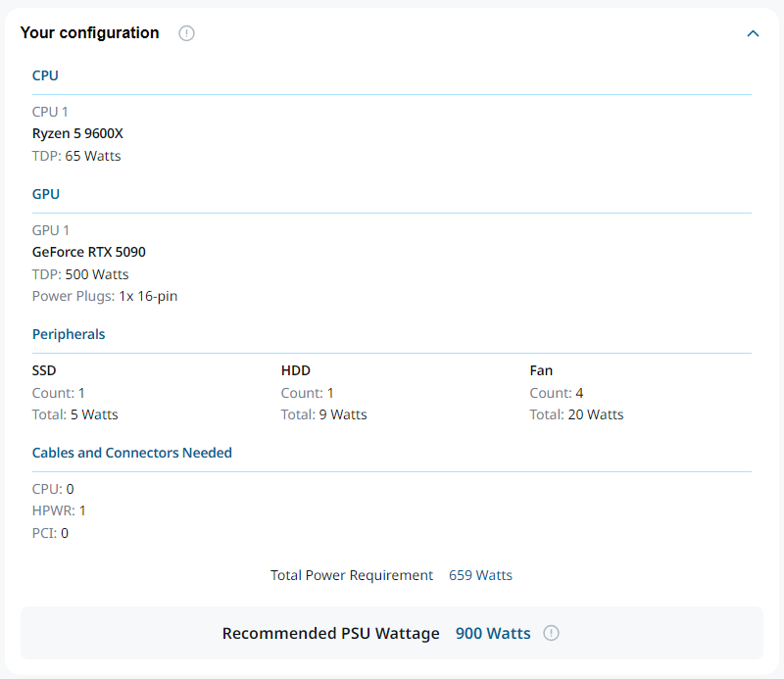Click the Power Plugs 1x 16-pin text

click(x=105, y=296)
